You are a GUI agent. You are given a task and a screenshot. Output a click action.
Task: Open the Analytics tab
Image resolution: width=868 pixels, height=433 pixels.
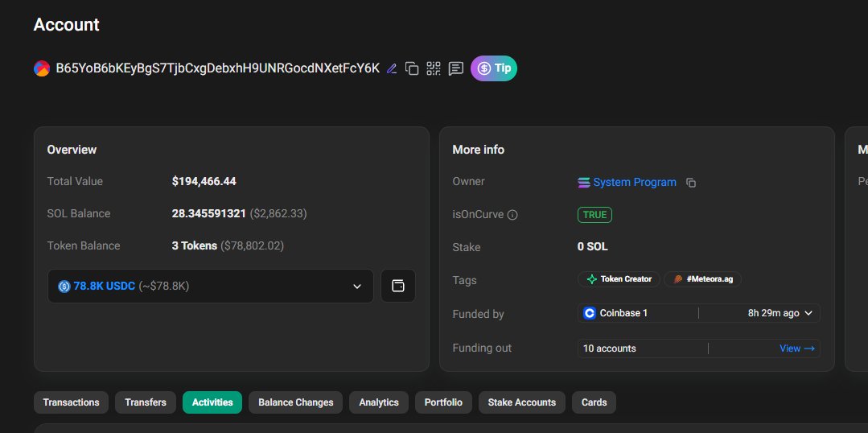(x=379, y=402)
